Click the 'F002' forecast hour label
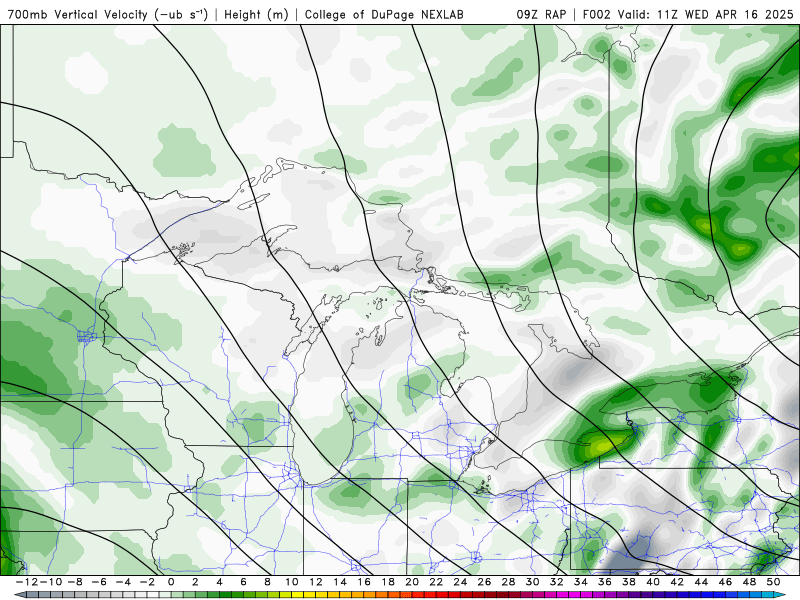This screenshot has width=800, height=600. click(x=597, y=14)
